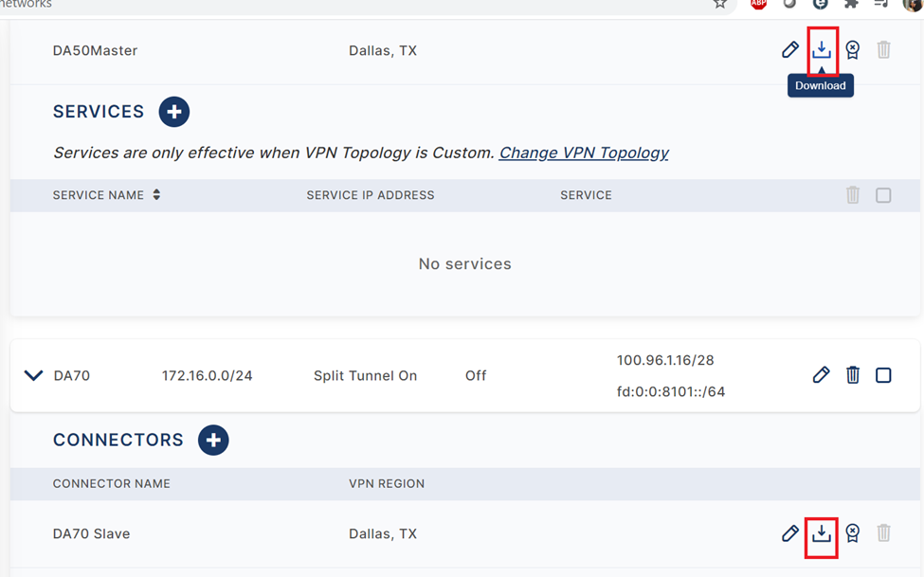Add a new connector

[213, 440]
